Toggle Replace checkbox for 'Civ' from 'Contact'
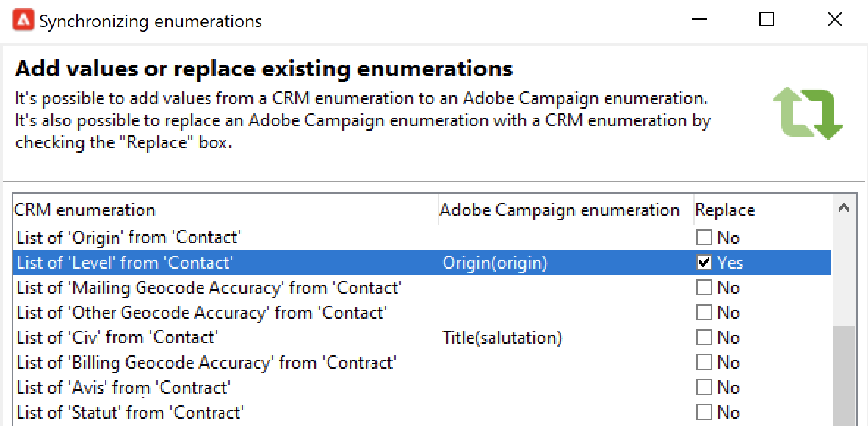Viewport: 868px width, 426px height. click(704, 338)
